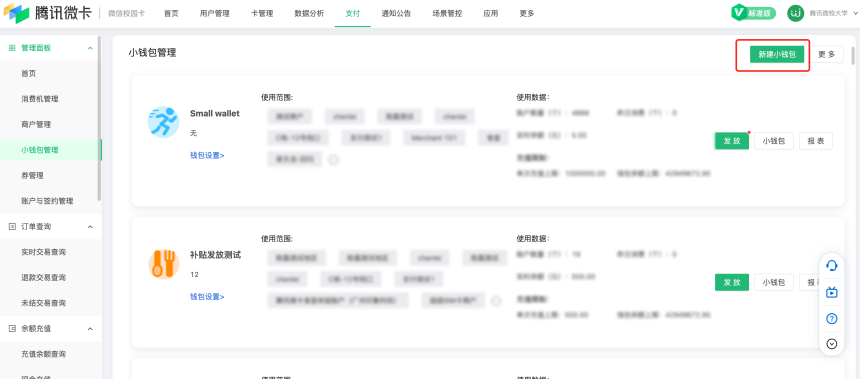
Task: Click the Small wallet runner icon
Action: (x=163, y=122)
